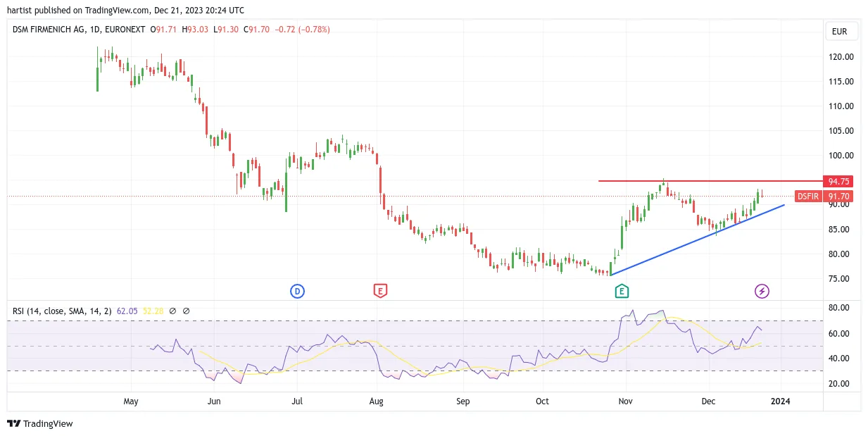Click the DSM FIRMENICH AG symbol title
Viewport: 868px width, 436px height.
(53, 30)
